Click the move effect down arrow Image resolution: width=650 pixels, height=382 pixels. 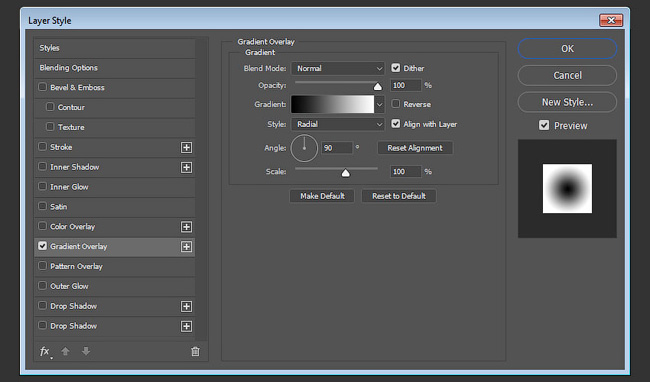pos(86,351)
